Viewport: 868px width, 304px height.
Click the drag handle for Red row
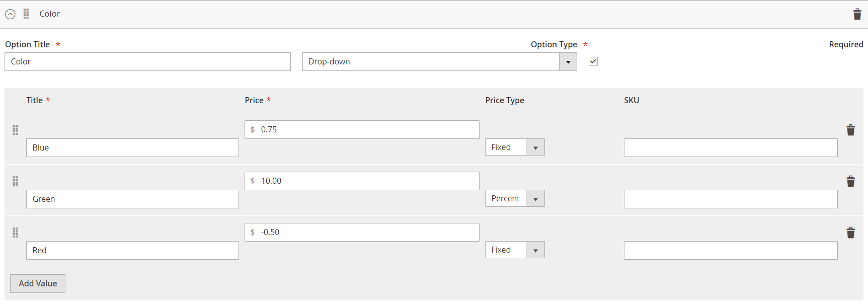click(16, 233)
